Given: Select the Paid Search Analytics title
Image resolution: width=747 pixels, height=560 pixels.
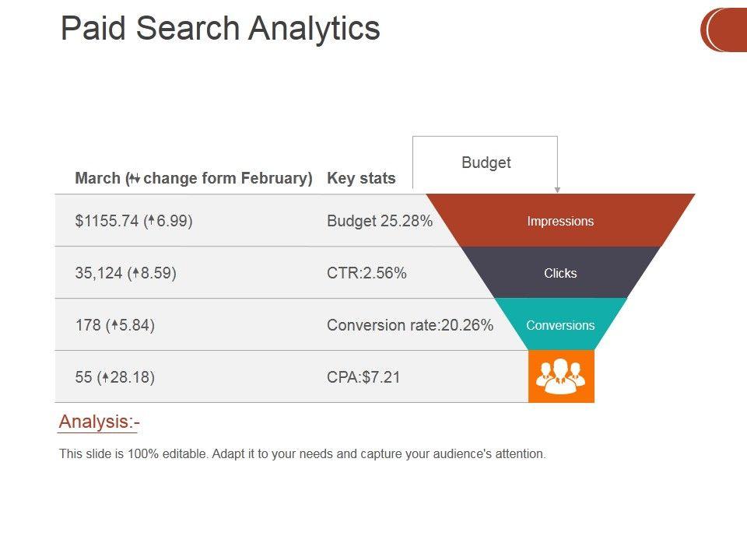Looking at the screenshot, I should [x=220, y=29].
